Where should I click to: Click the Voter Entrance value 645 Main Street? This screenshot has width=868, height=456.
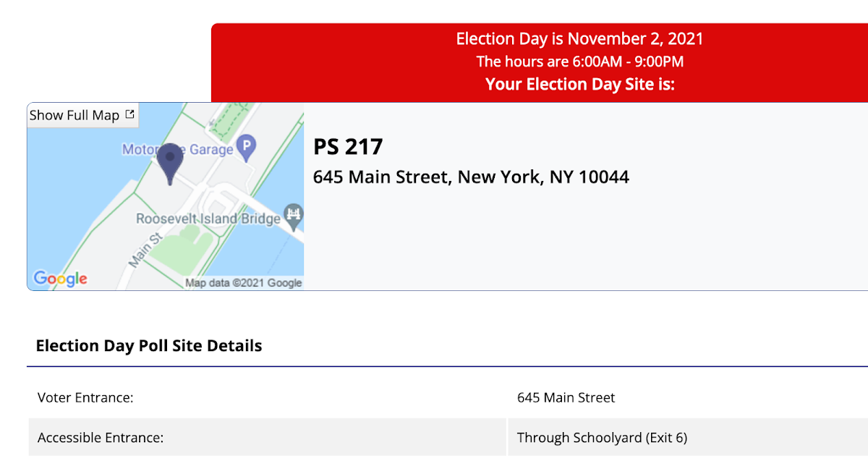click(x=566, y=397)
